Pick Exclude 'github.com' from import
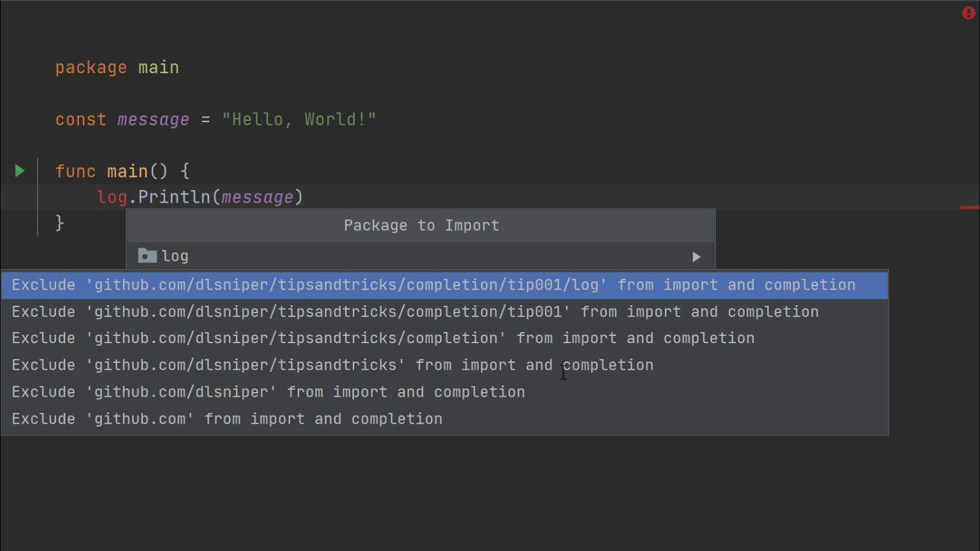The width and height of the screenshot is (980, 551). [x=444, y=419]
